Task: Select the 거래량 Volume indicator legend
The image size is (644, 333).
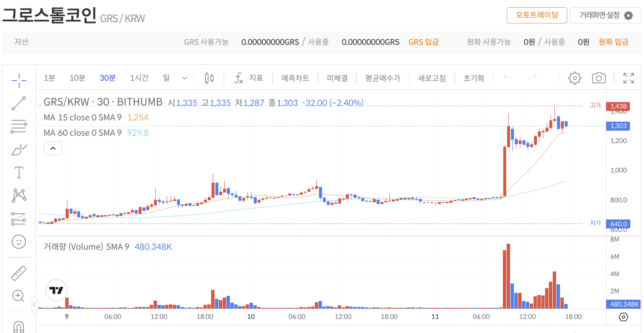Action: point(87,247)
